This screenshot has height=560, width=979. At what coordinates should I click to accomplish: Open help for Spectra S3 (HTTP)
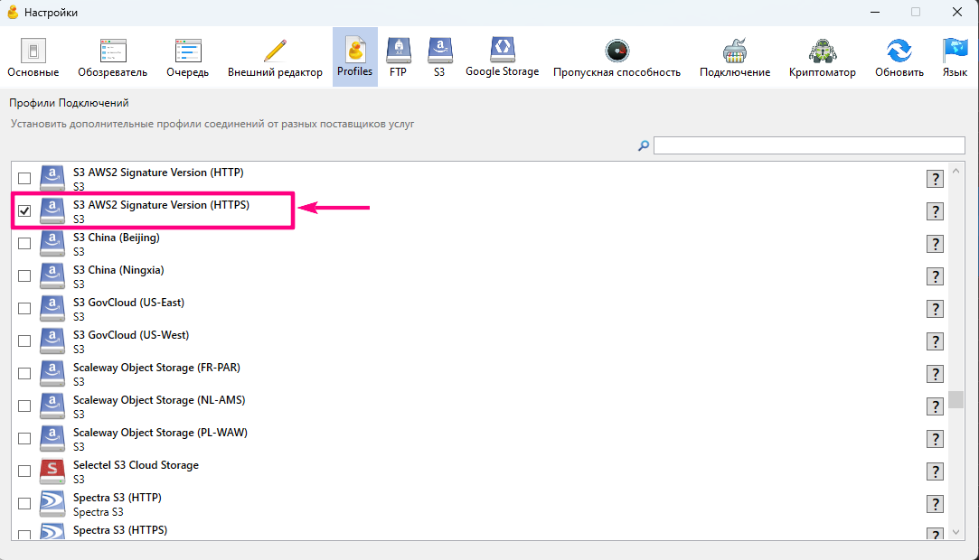click(x=935, y=504)
